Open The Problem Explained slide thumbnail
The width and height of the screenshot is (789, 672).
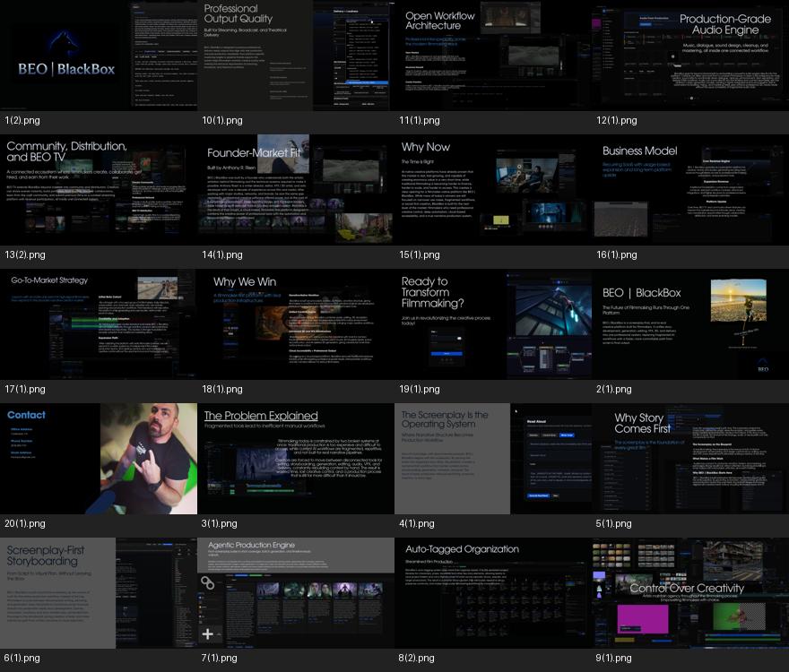pos(296,458)
